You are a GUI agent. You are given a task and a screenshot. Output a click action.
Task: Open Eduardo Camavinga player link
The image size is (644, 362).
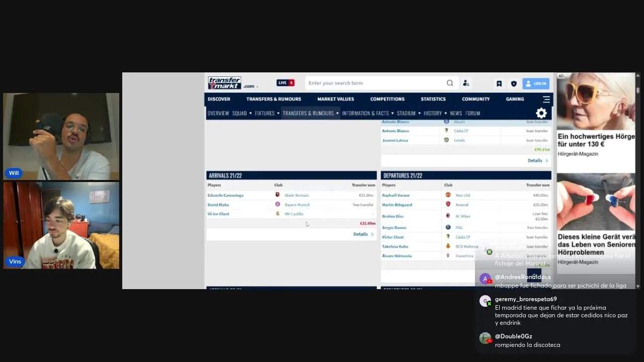(x=225, y=195)
